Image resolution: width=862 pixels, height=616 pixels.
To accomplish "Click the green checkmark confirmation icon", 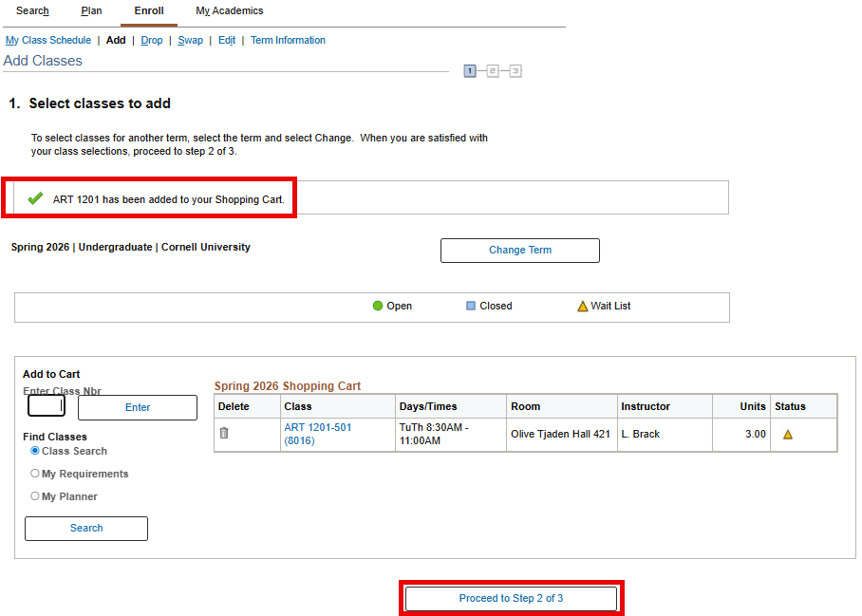I will [35, 198].
